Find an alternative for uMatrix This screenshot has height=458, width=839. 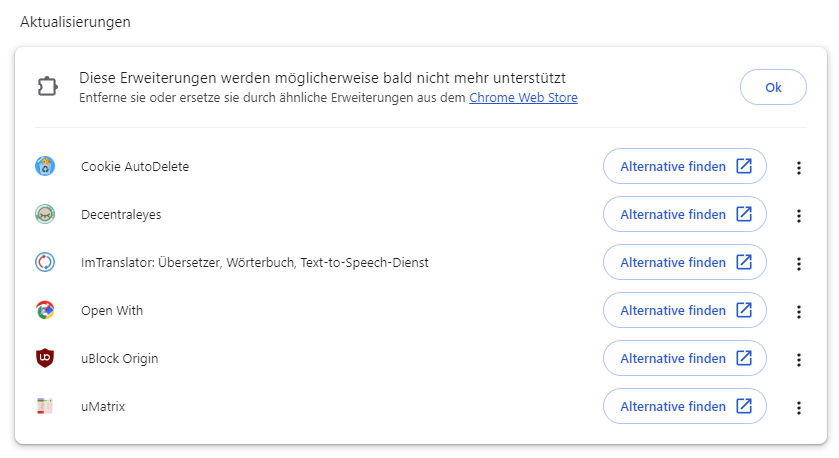click(684, 406)
